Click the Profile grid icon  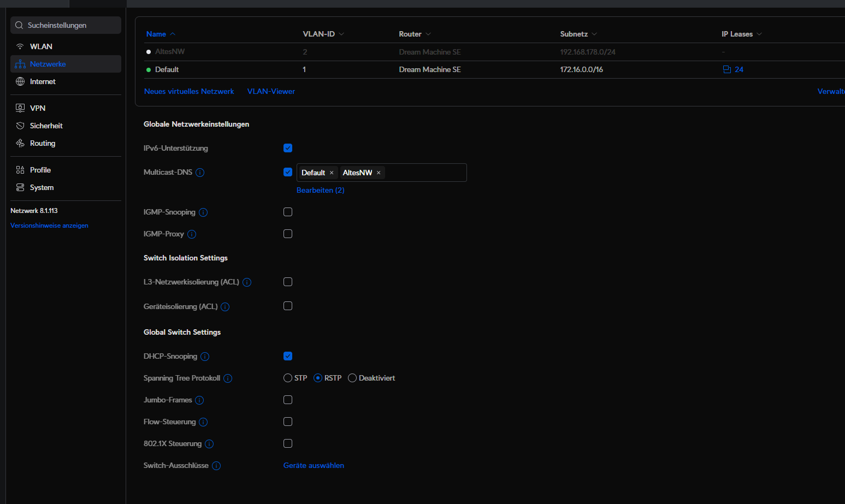[x=20, y=170]
